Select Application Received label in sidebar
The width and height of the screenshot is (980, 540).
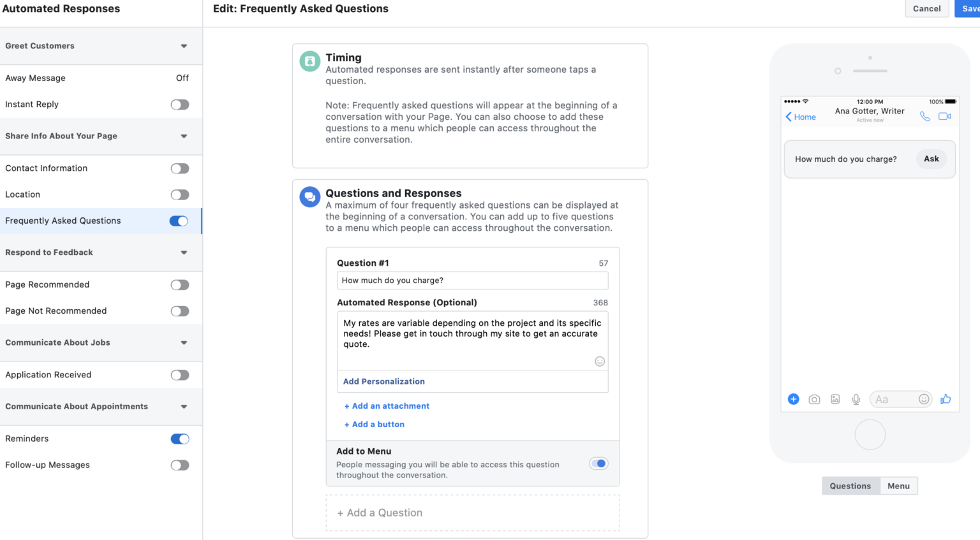[48, 375]
